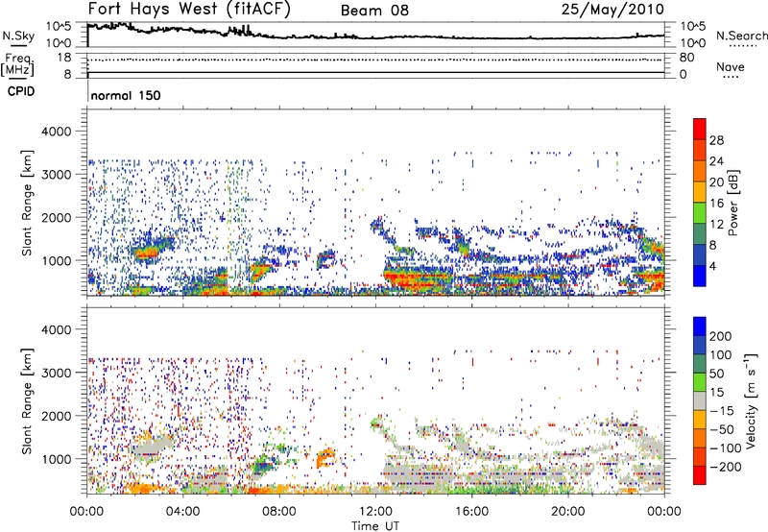Select the "Beam 08" heading text
Image resolution: width=768 pixels, height=532 pixels.
coord(374,11)
